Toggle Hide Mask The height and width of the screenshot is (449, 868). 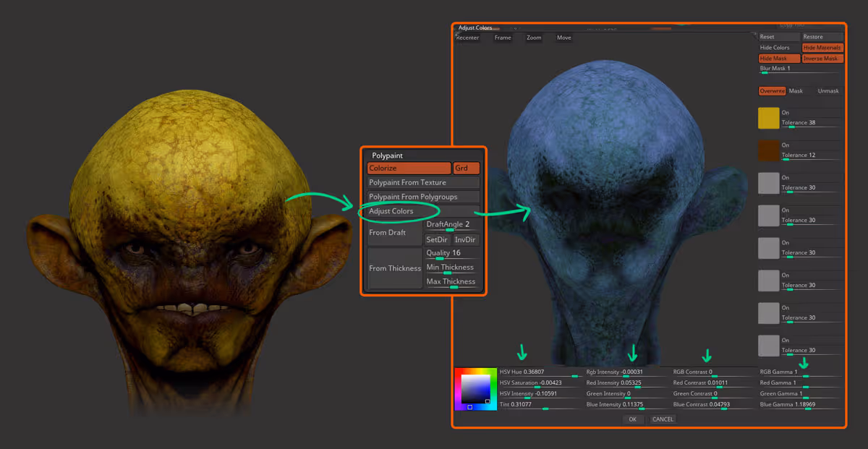tap(779, 59)
